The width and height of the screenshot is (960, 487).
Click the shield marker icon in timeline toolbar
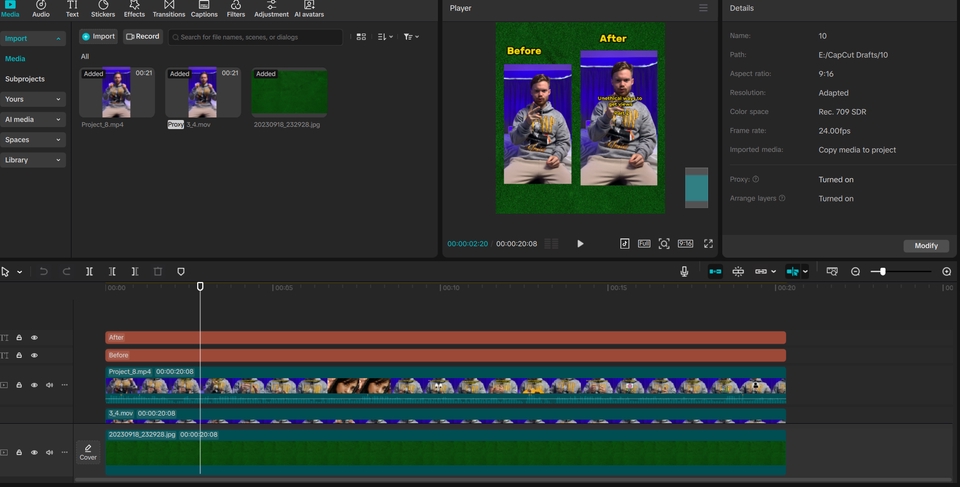coord(181,271)
